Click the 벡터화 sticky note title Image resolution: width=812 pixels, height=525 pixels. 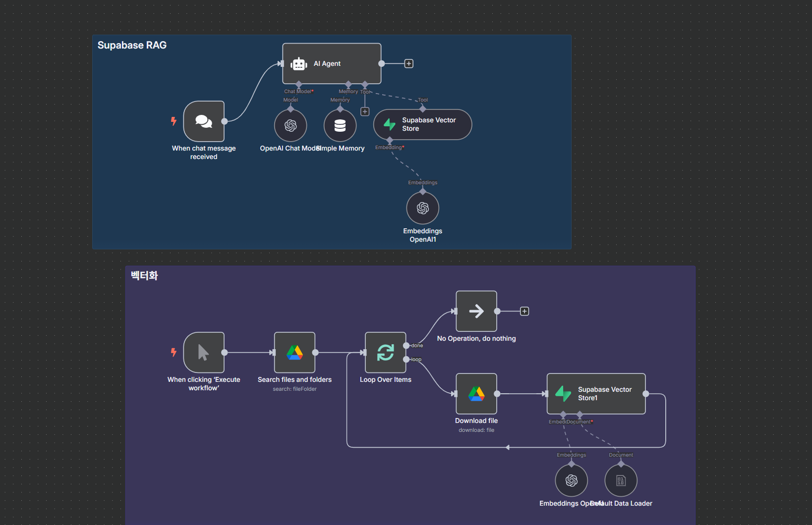pyautogui.click(x=144, y=276)
